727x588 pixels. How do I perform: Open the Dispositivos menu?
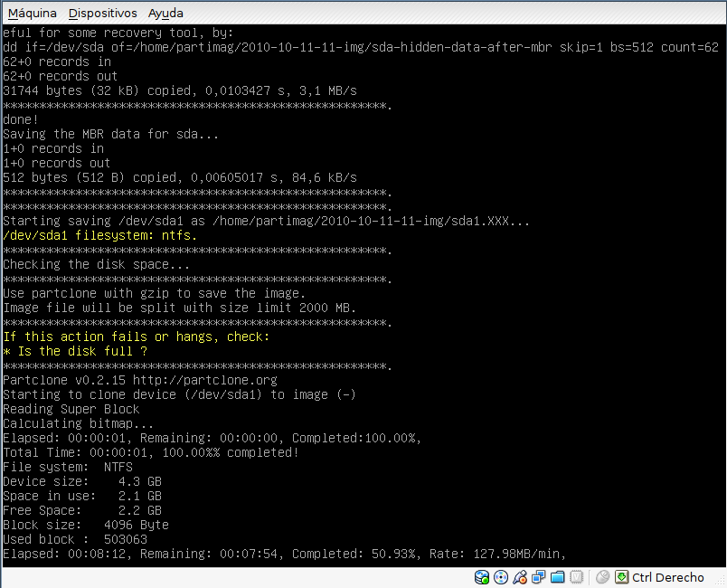coord(102,14)
